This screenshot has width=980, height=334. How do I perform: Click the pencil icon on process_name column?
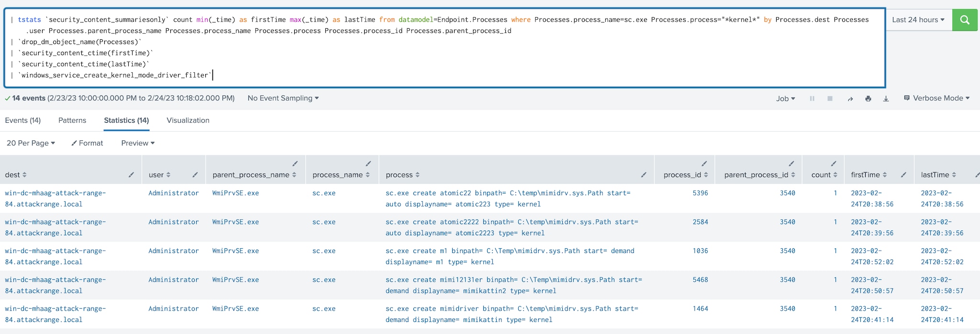368,164
